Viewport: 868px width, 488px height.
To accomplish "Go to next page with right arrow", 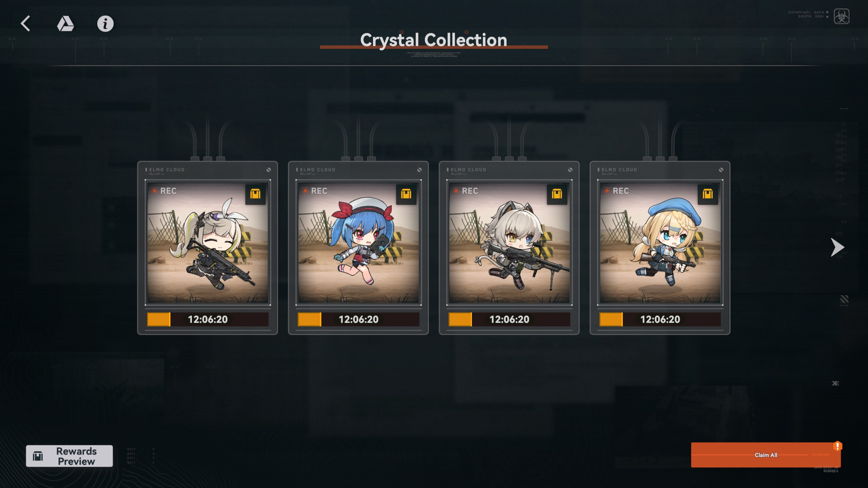I will [837, 247].
